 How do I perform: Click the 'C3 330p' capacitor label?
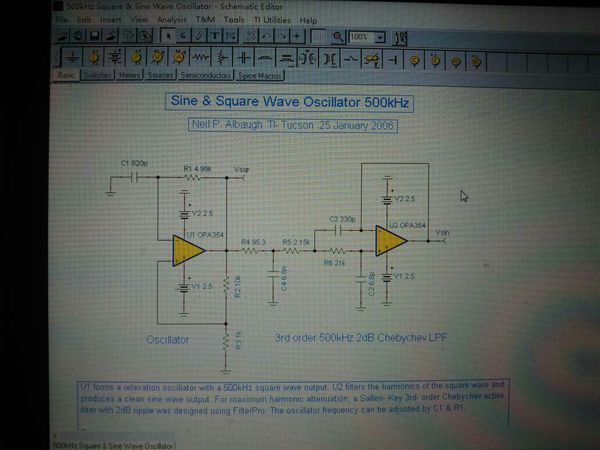pos(342,219)
